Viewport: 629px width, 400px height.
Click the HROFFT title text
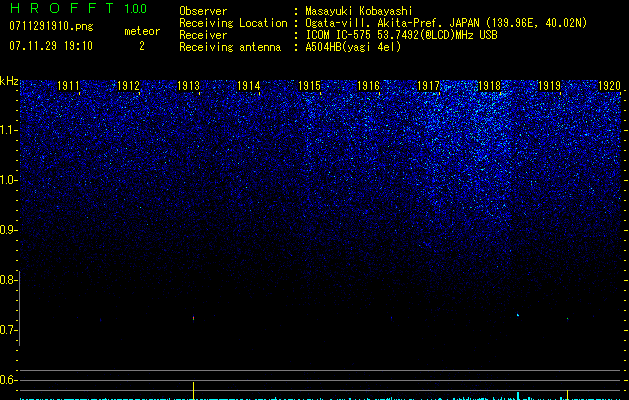(x=61, y=8)
